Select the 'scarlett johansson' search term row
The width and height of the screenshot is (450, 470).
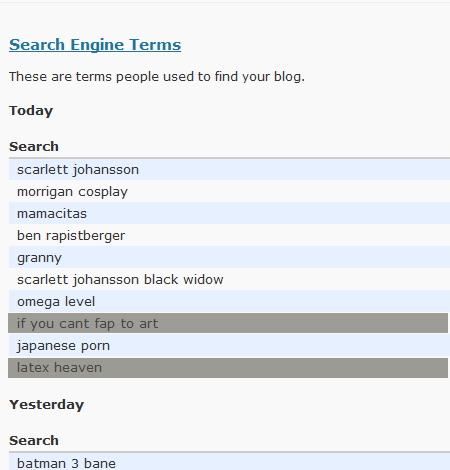(229, 169)
